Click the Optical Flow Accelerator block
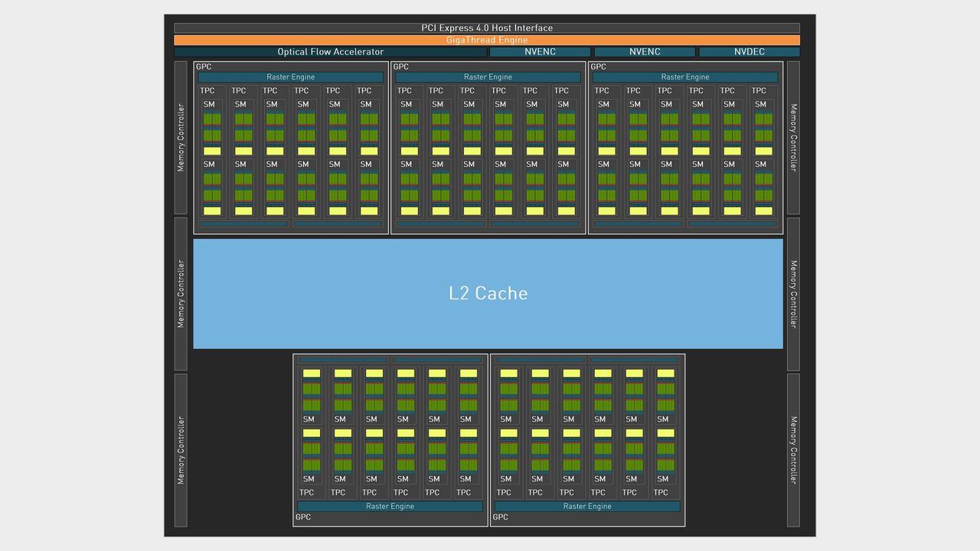 coord(331,52)
